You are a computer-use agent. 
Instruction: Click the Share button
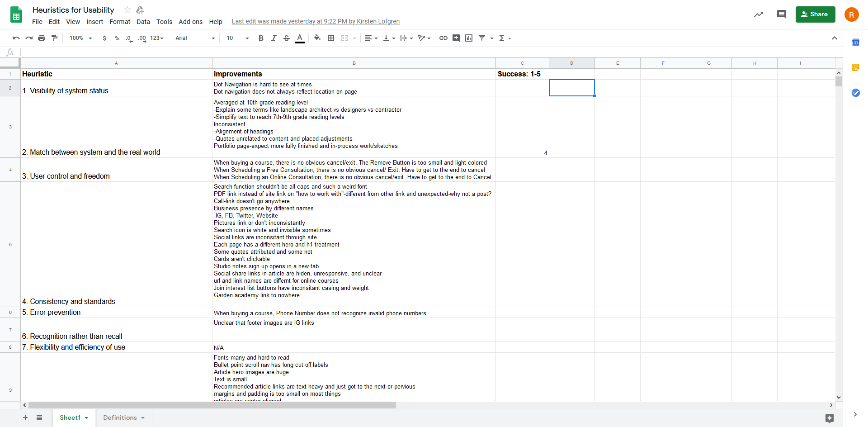tap(815, 14)
